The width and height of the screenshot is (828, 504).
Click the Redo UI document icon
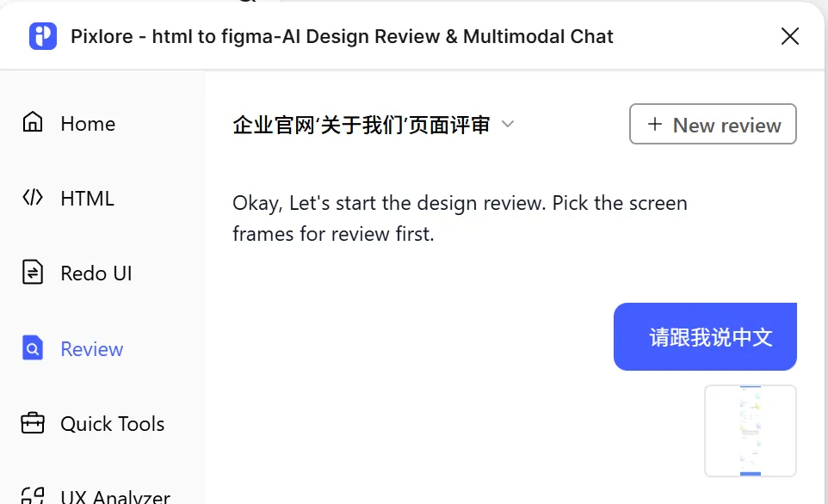[33, 273]
